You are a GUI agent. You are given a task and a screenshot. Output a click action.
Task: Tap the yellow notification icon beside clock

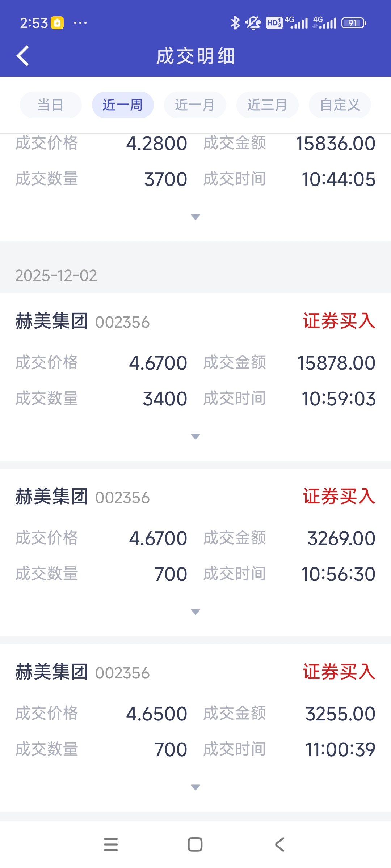[57, 23]
